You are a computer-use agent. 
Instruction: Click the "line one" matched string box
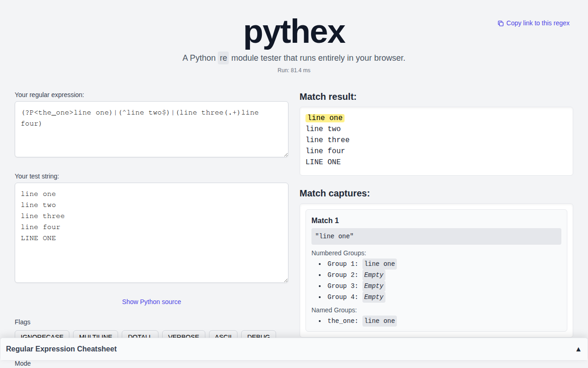tap(436, 236)
